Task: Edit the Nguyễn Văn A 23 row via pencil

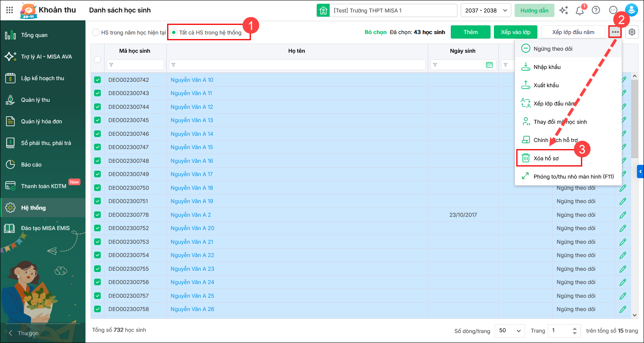Action: 623,269
